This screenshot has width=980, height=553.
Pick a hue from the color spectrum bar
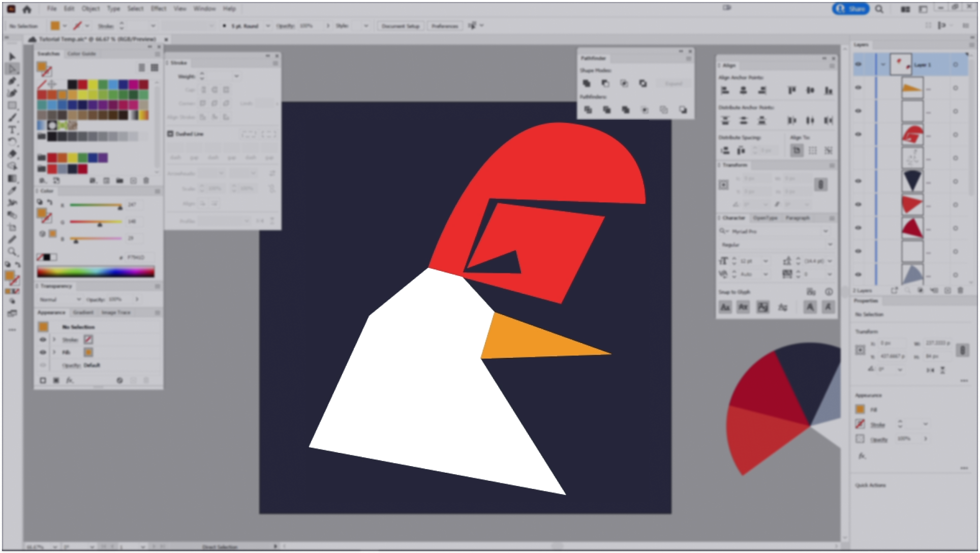(97, 271)
